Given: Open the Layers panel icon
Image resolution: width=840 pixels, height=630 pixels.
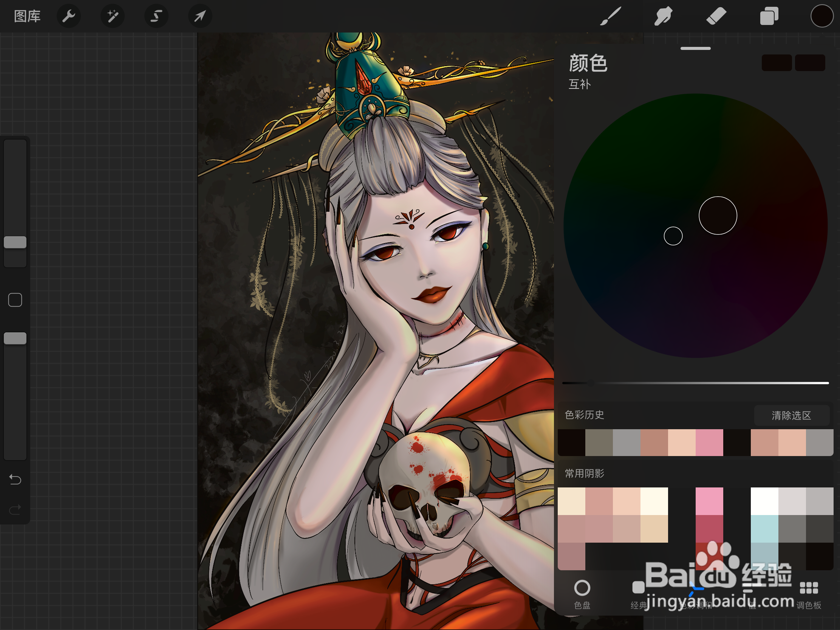Looking at the screenshot, I should click(x=769, y=16).
